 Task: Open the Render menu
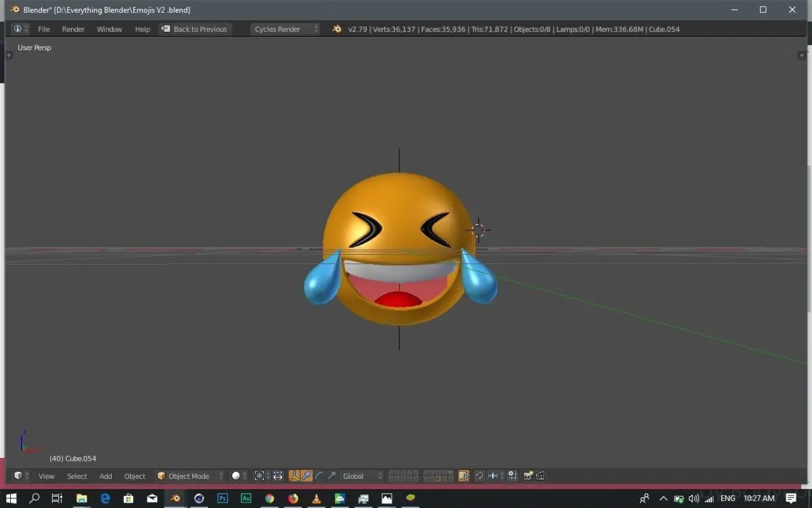(x=73, y=29)
